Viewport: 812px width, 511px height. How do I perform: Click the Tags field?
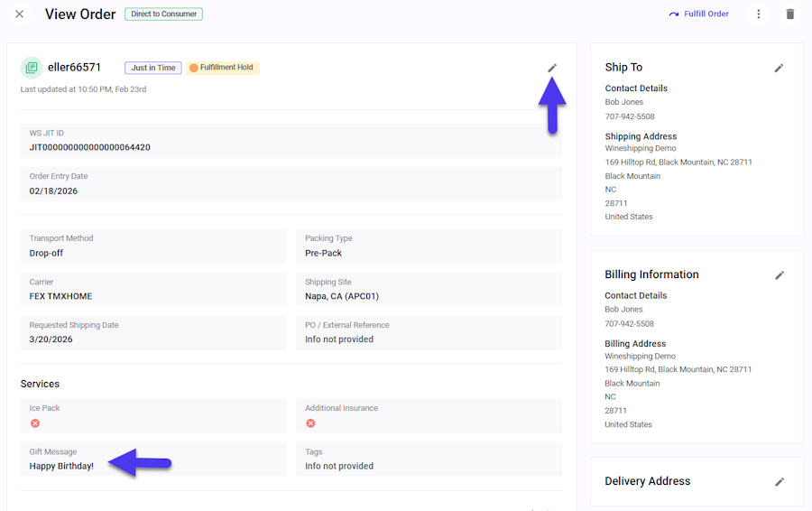(429, 460)
